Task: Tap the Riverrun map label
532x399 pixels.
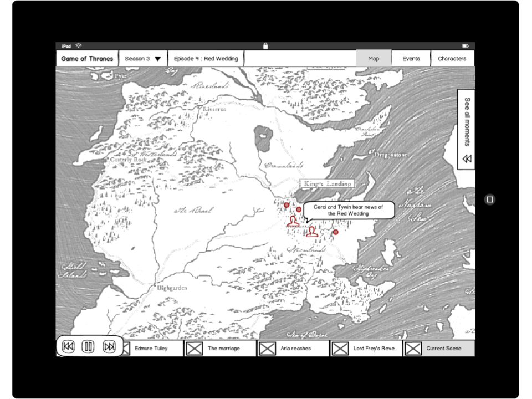Action: (214, 109)
